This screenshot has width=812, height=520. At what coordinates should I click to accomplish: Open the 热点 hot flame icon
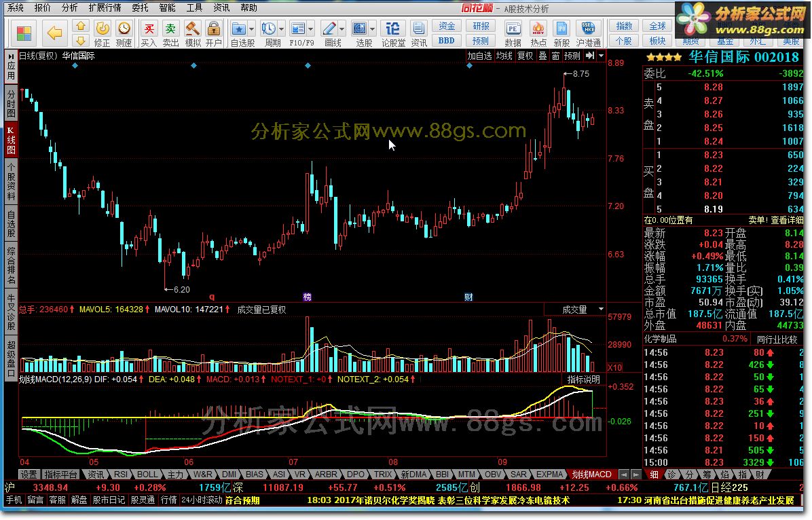[538, 34]
